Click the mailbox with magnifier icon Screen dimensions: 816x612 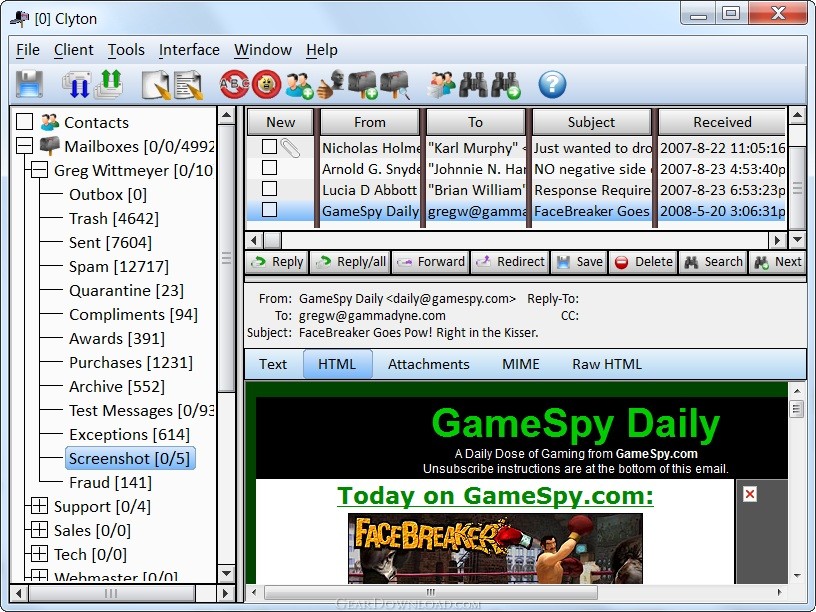395,84
